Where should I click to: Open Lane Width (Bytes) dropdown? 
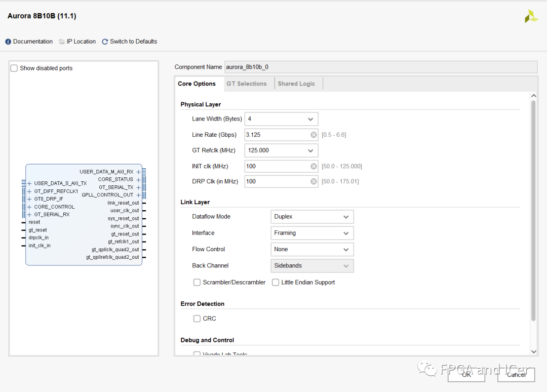coord(281,119)
